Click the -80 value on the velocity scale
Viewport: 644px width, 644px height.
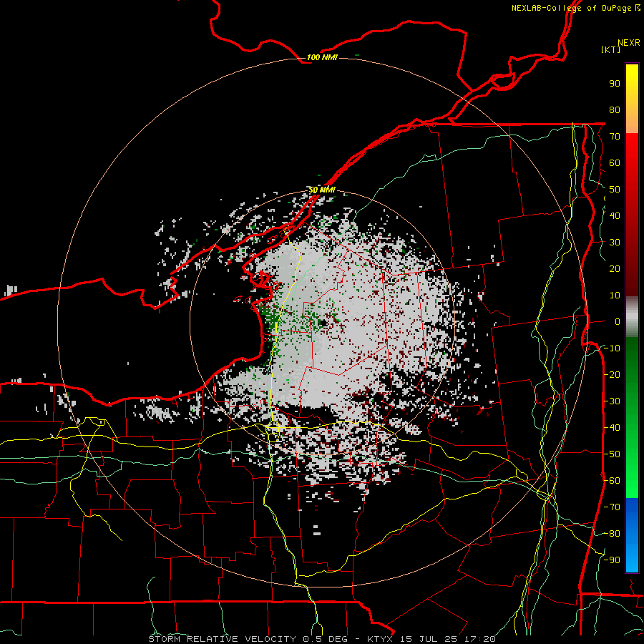coord(612,534)
